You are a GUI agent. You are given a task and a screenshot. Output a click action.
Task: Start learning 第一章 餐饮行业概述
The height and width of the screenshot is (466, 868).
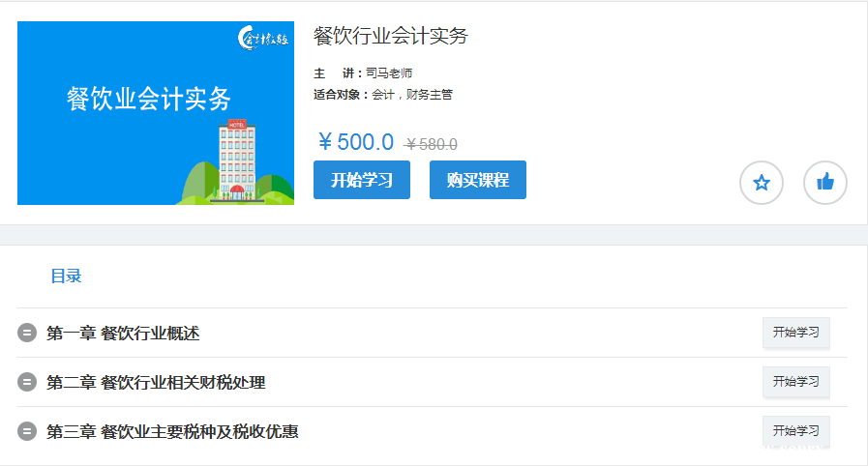point(795,333)
